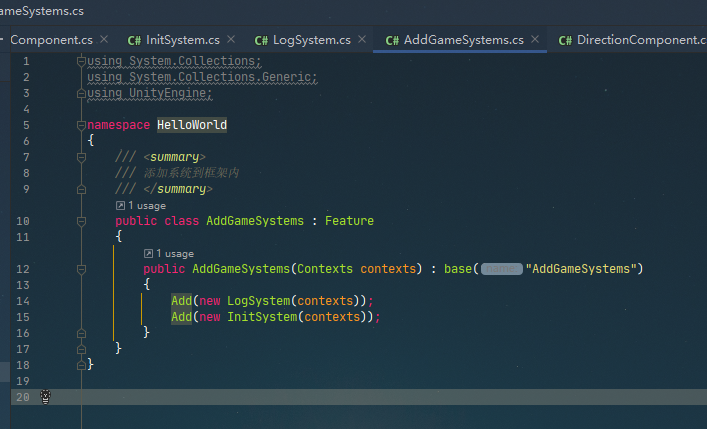707x429 pixels.
Task: Click InitSystem in line 15
Action: (262, 317)
